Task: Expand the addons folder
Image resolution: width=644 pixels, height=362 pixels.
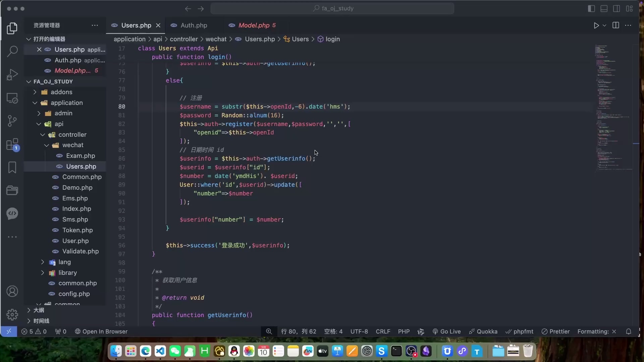Action: point(61,92)
